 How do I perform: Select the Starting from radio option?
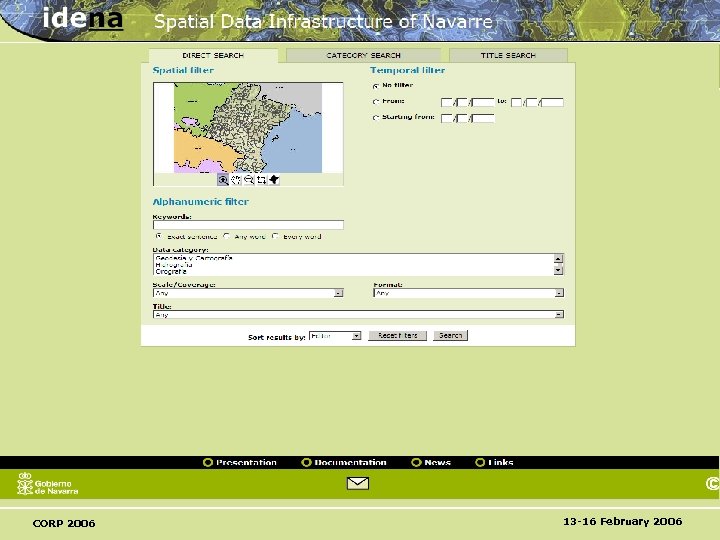[x=376, y=118]
